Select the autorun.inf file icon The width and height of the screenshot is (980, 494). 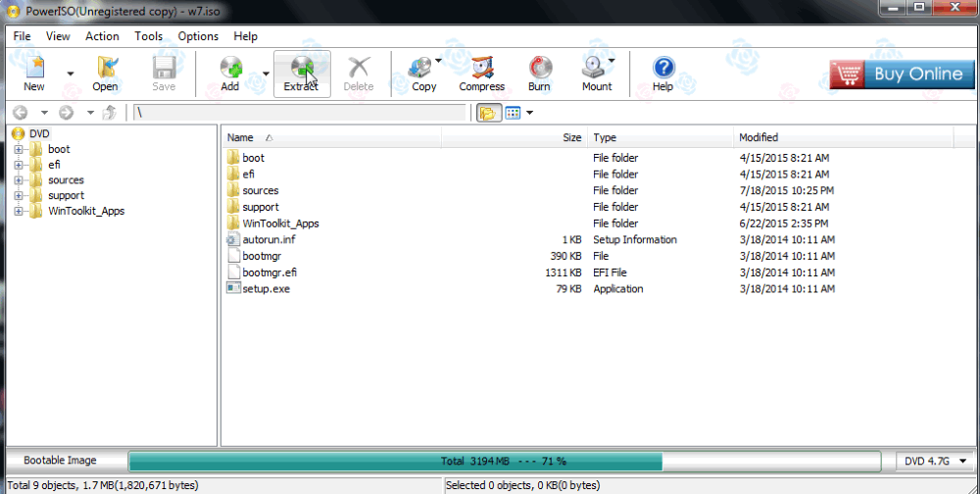[233, 239]
